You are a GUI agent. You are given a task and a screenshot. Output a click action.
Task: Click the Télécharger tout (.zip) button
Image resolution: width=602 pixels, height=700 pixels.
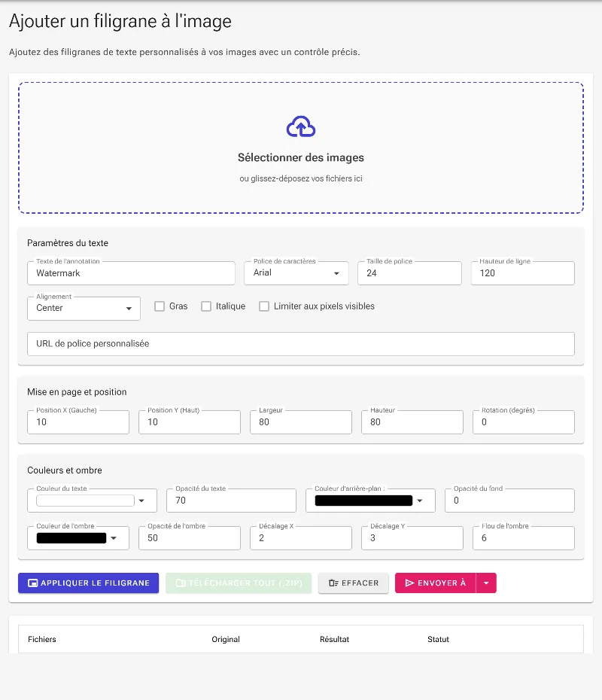[239, 583]
